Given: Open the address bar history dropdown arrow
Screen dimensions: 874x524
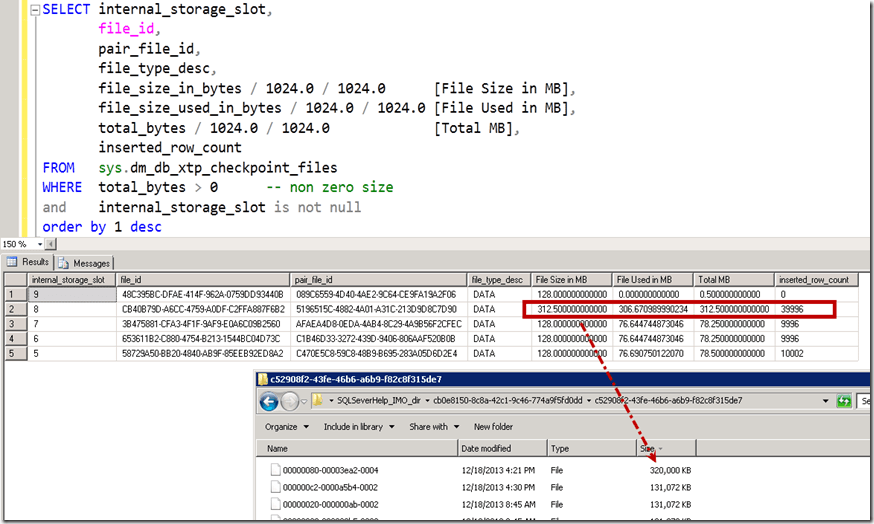Looking at the screenshot, I should click(825, 401).
